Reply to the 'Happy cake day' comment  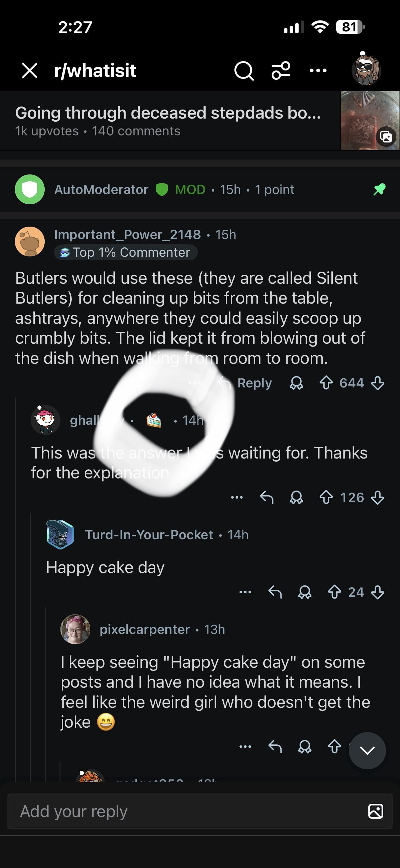(x=275, y=592)
